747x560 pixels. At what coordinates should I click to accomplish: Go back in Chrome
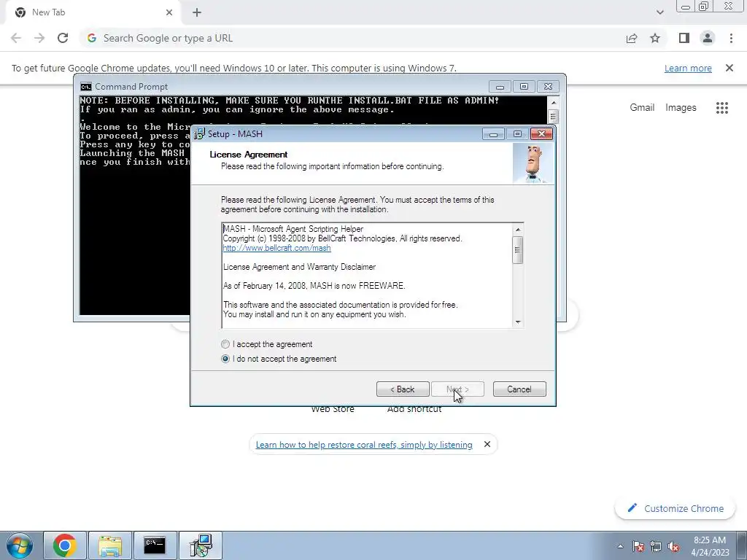coord(16,38)
